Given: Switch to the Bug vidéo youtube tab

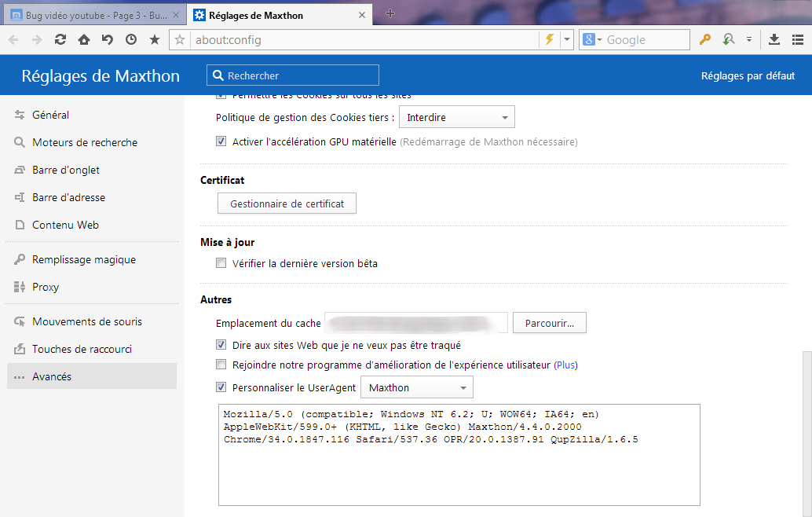Looking at the screenshot, I should click(95, 15).
